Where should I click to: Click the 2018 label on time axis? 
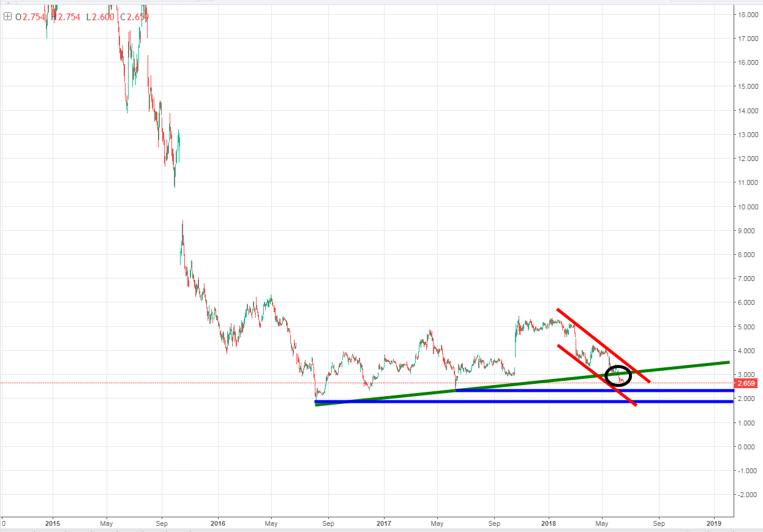pyautogui.click(x=549, y=523)
